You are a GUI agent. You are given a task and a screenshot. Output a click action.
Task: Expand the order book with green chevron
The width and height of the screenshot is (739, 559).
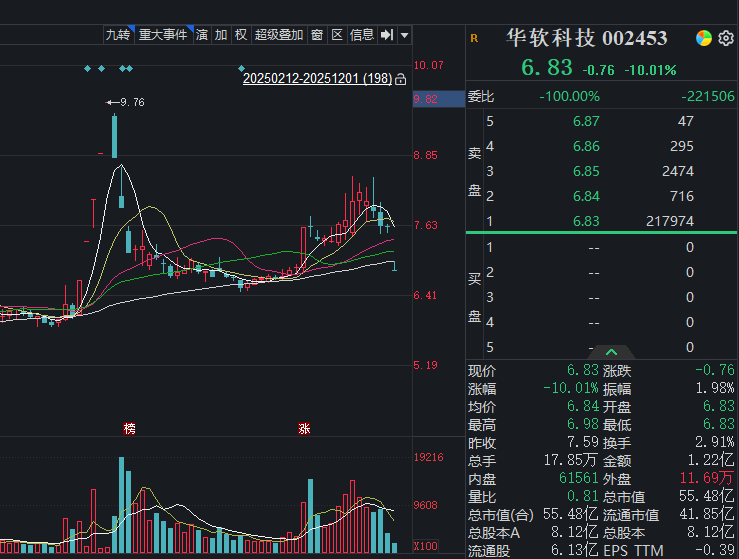(611, 352)
